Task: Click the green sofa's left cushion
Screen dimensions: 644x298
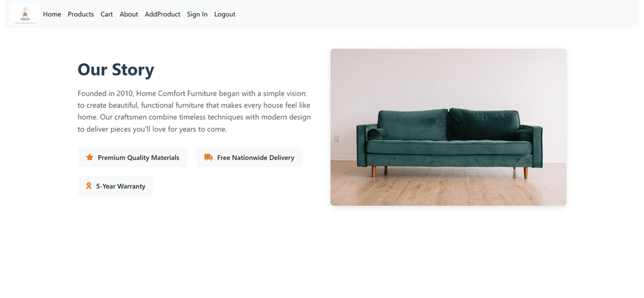Action: [x=413, y=124]
